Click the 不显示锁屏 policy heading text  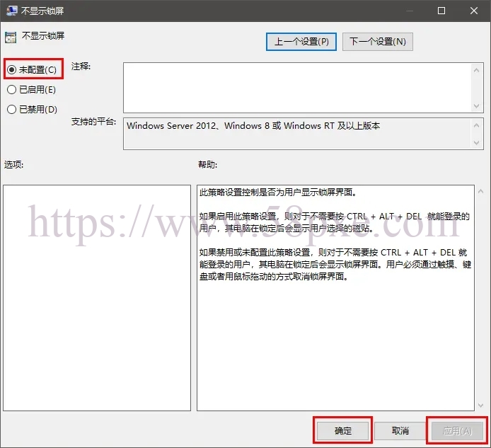(43, 35)
